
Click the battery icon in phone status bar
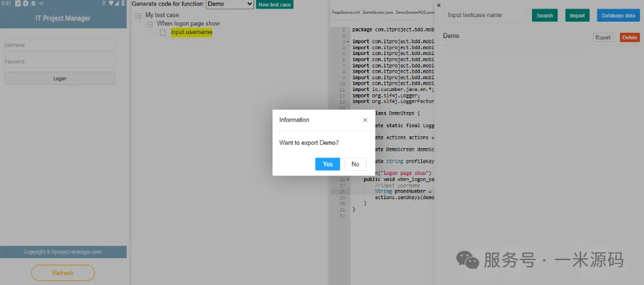pyautogui.click(x=123, y=3)
